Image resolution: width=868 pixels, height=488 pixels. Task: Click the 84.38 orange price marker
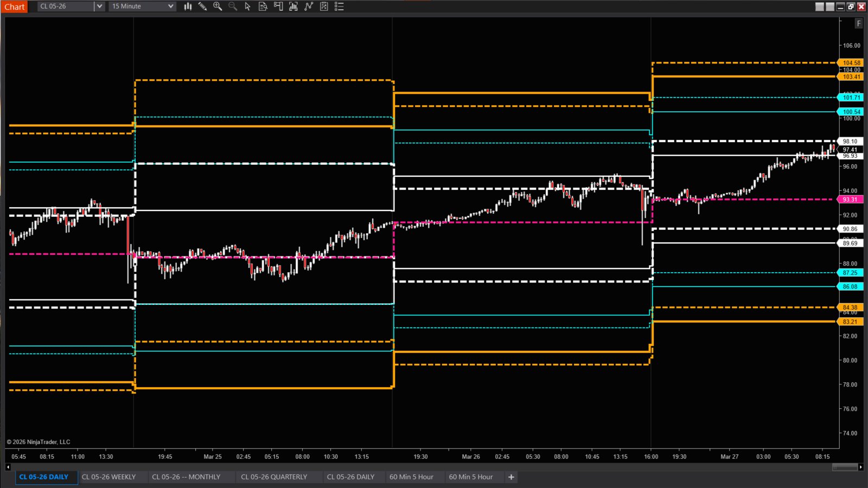click(851, 307)
